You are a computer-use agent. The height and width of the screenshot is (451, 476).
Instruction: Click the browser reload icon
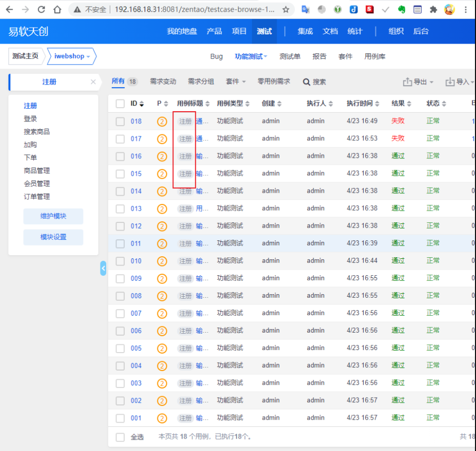coord(42,9)
